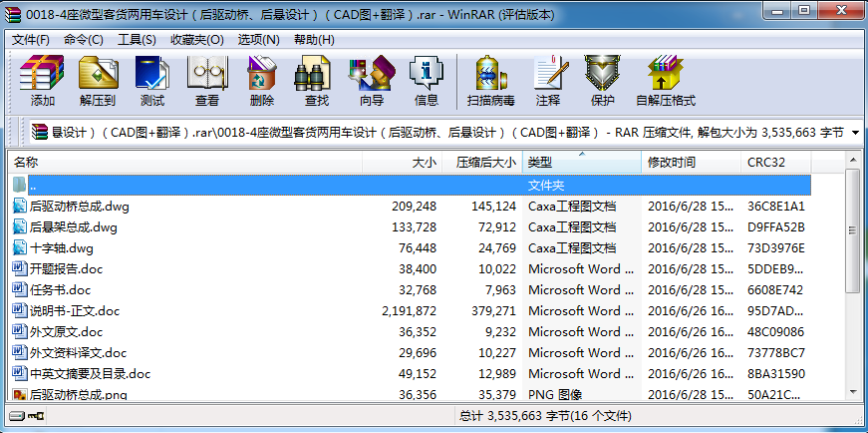The height and width of the screenshot is (433, 868).
Task: Click the 注释 (Comment) toolbar icon
Action: point(551,73)
